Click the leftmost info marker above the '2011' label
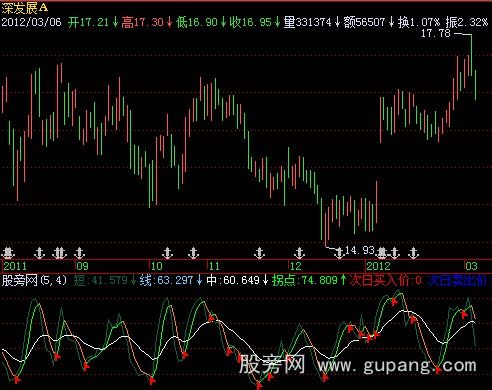 [x=8, y=253]
